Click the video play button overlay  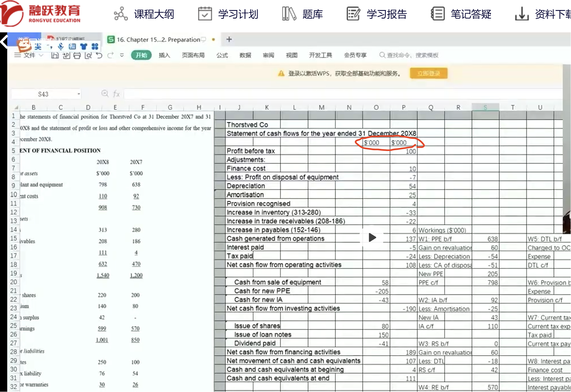[372, 237]
